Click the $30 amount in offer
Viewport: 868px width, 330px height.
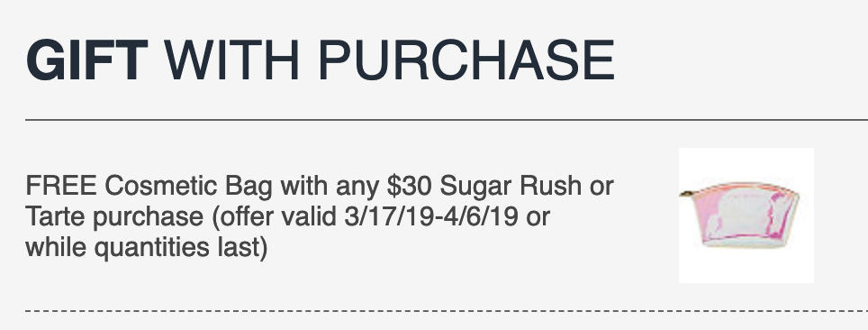[409, 186]
